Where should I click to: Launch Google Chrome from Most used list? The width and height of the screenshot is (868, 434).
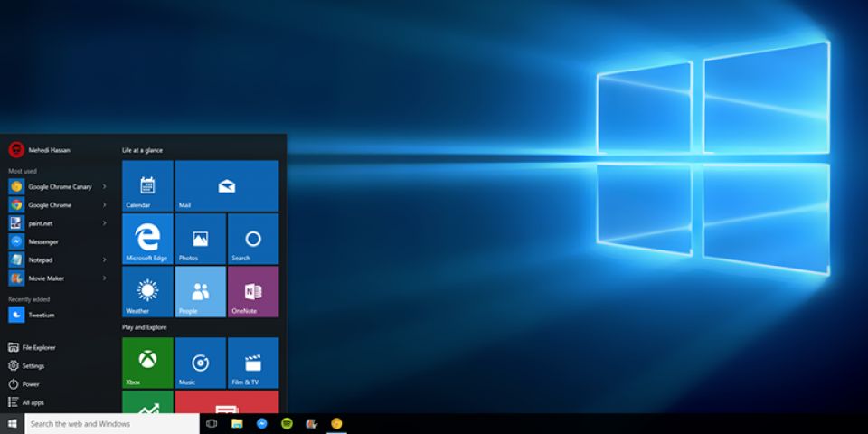point(58,205)
